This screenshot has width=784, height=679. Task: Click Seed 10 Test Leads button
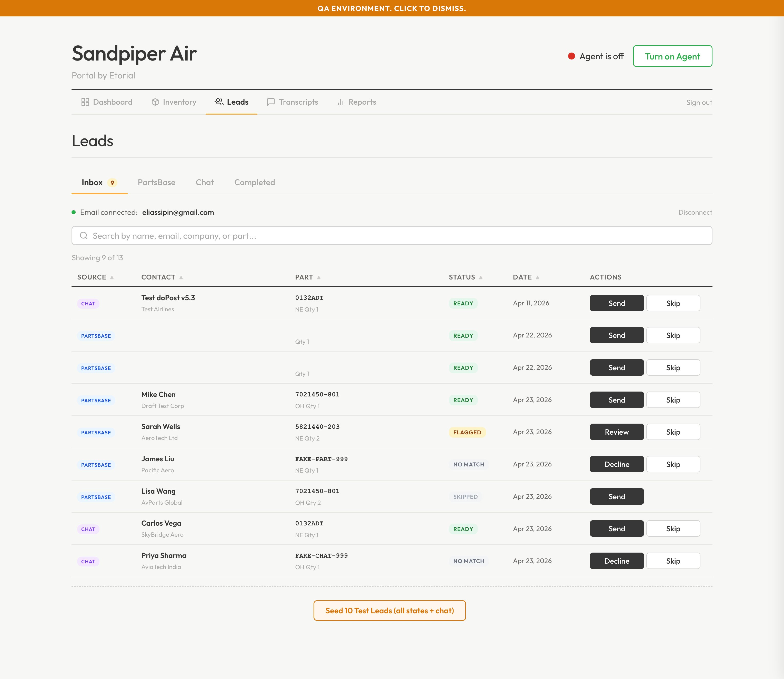click(x=389, y=611)
